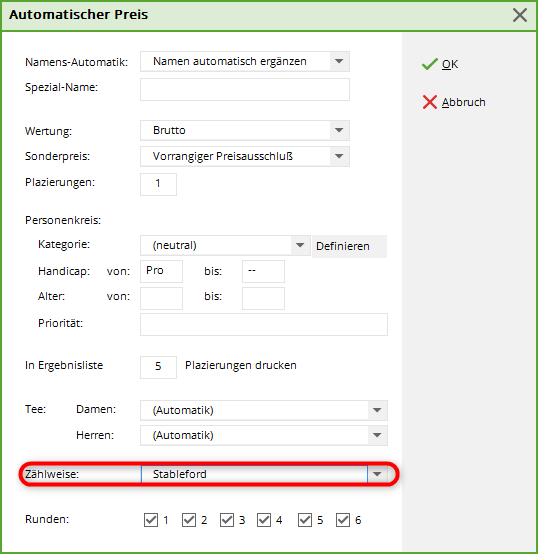
Task: Select the Plazierungen number field
Action: click(158, 184)
